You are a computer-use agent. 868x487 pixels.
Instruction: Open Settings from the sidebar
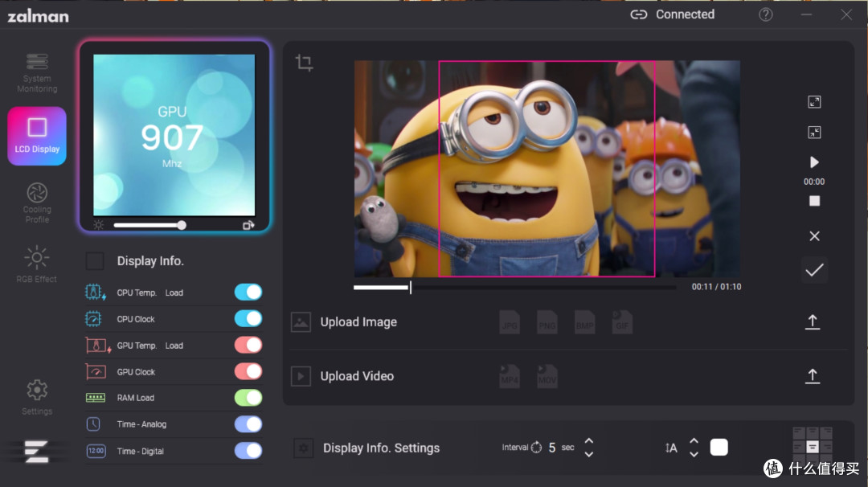tap(36, 397)
